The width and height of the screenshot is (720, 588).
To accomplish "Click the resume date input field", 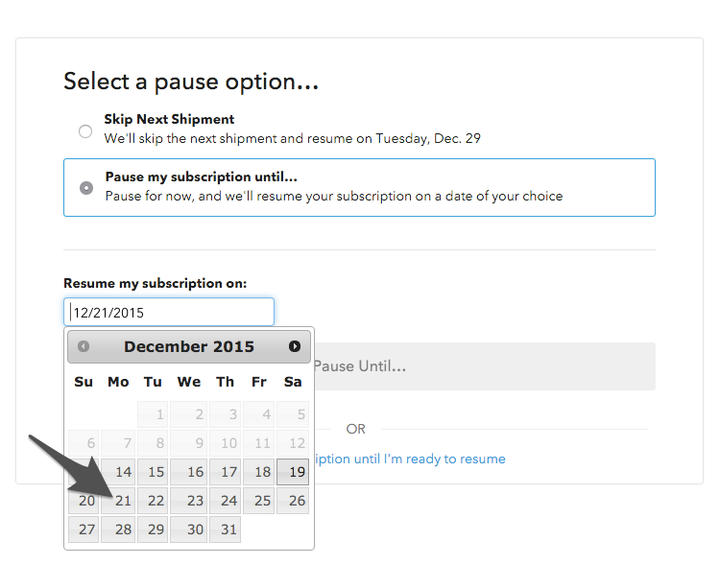I will point(169,313).
